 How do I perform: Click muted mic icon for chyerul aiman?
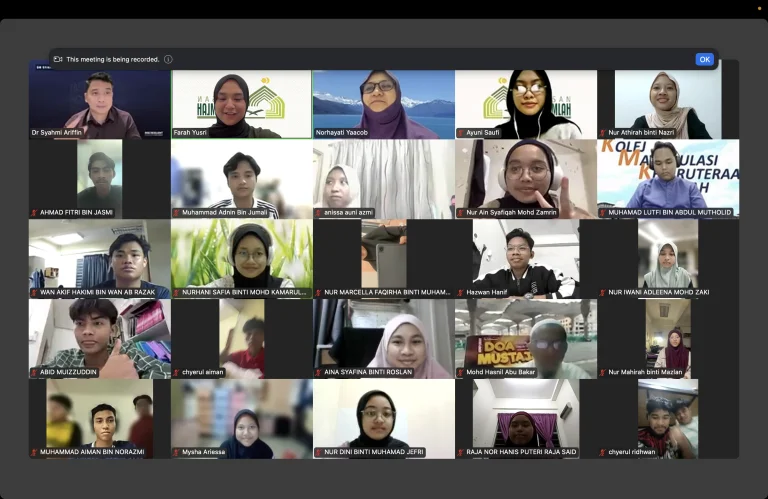[177, 372]
